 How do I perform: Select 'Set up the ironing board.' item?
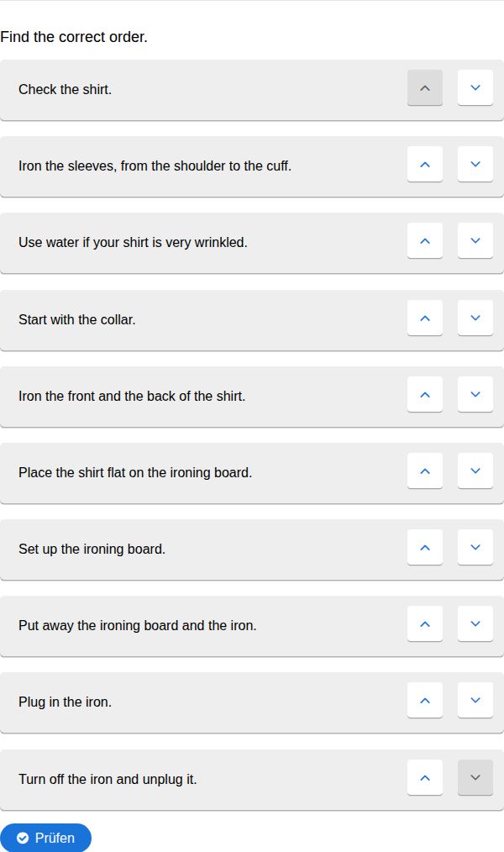(92, 549)
